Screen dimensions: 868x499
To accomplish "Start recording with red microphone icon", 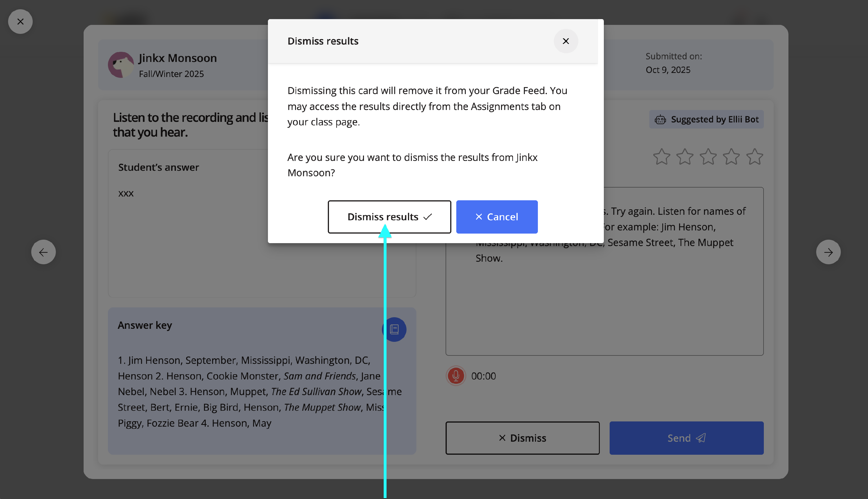I will coord(456,376).
